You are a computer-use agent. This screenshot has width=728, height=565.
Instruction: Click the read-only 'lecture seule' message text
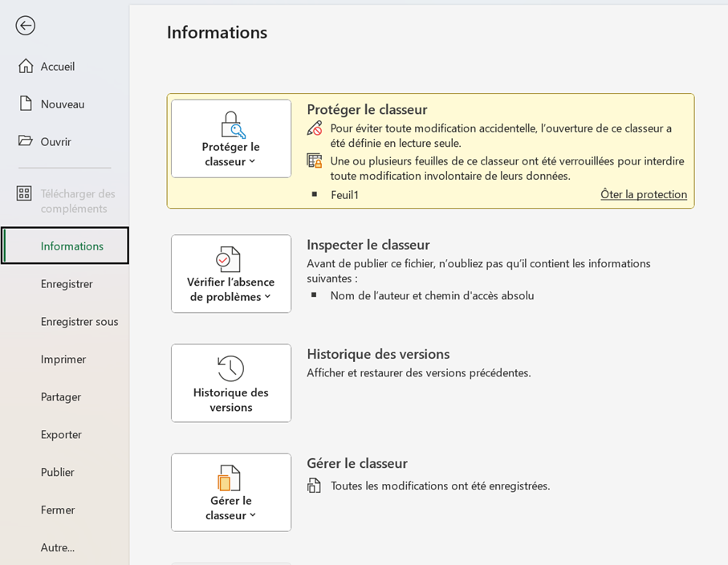501,136
